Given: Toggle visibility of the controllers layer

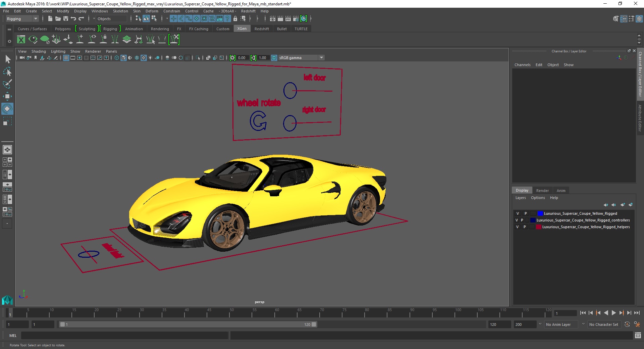Looking at the screenshot, I should click(x=517, y=220).
